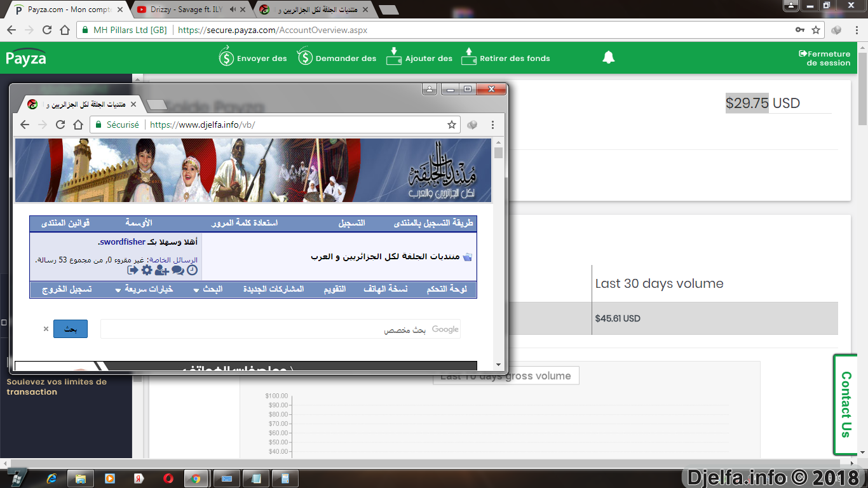Image resolution: width=868 pixels, height=488 pixels.
Task: Click the green Contact Us tab
Action: point(845,404)
